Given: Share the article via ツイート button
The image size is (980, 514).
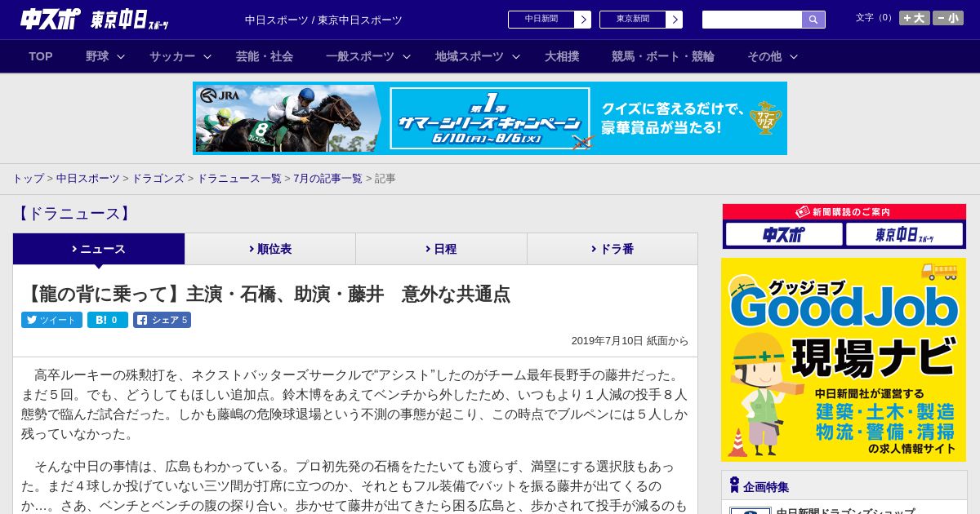Looking at the screenshot, I should [51, 320].
